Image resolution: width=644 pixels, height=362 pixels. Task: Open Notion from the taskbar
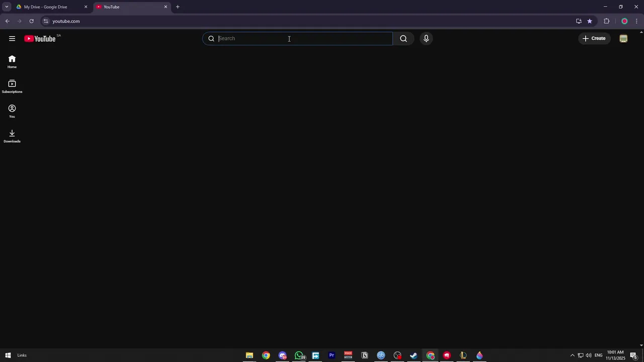coord(365,355)
